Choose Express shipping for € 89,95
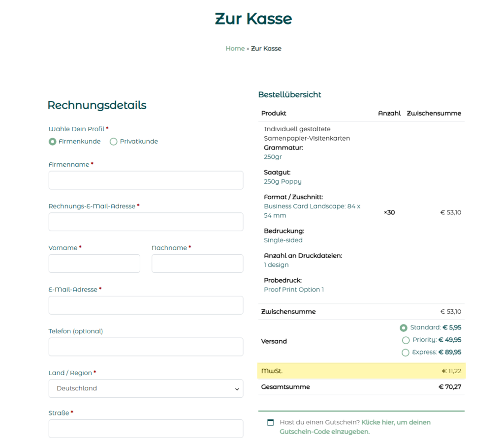Screen dimensions: 504x441 point(406,353)
